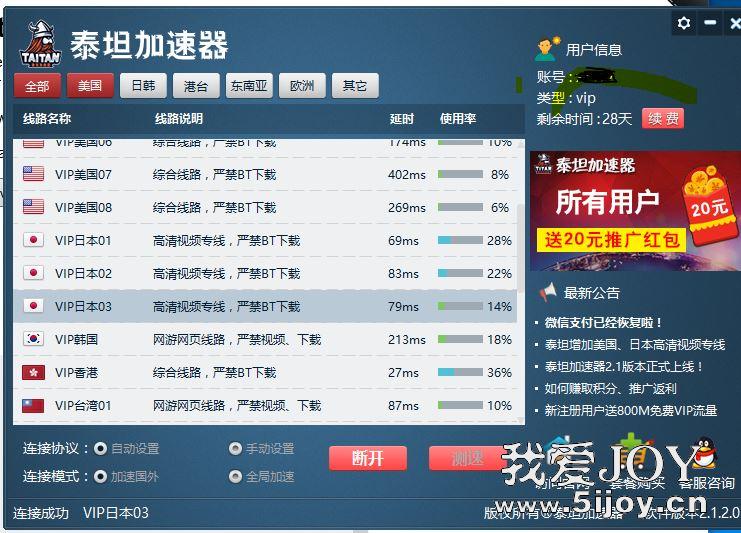This screenshot has width=741, height=533.
Task: Open announcement 微信支付已经恢复啦
Action: (x=603, y=323)
